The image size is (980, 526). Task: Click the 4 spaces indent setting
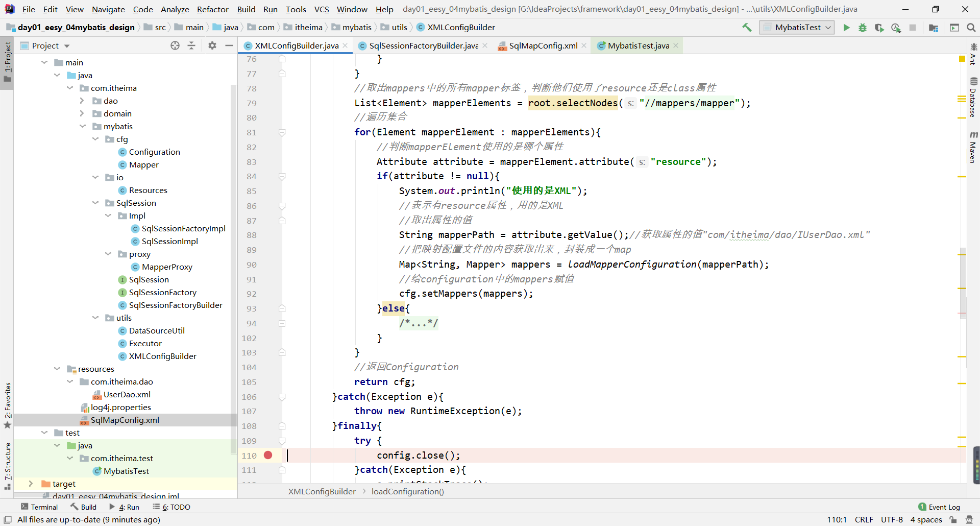[926, 520]
